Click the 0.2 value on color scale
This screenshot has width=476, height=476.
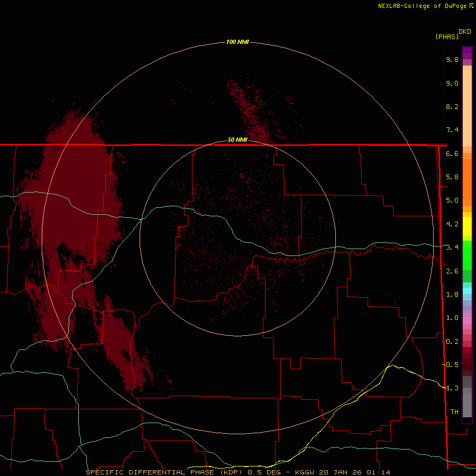pyautogui.click(x=452, y=342)
